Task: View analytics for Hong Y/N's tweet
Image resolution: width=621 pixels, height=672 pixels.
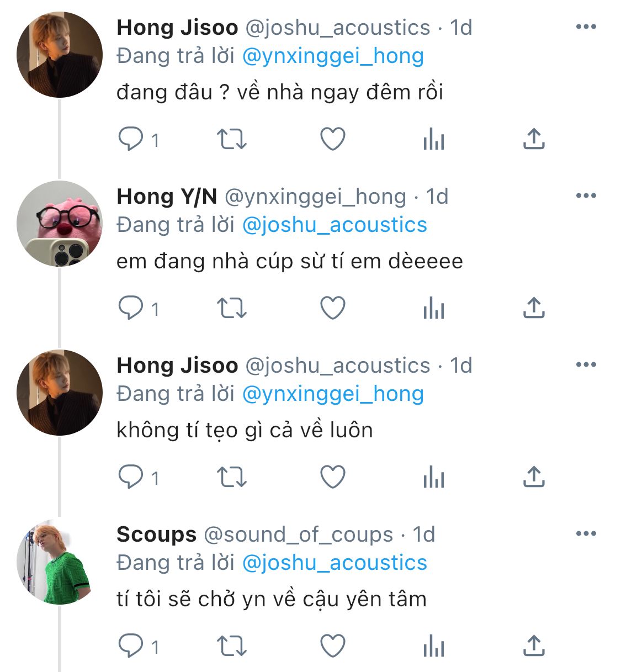Action: pos(434,308)
